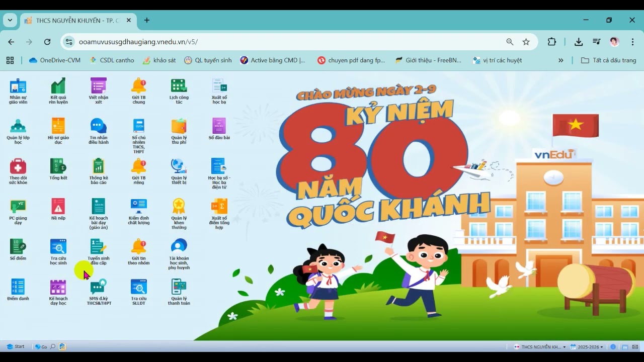The width and height of the screenshot is (644, 362).
Task: Open the browser extensions menu
Action: click(x=552, y=42)
